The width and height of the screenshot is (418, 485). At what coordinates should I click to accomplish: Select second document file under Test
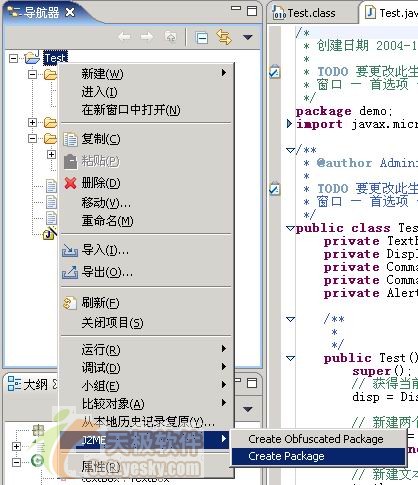click(51, 202)
